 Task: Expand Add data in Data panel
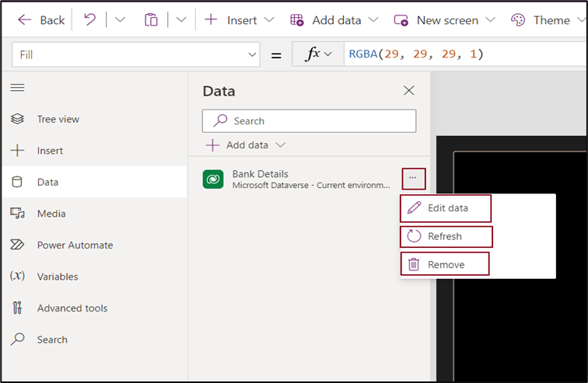pos(246,145)
